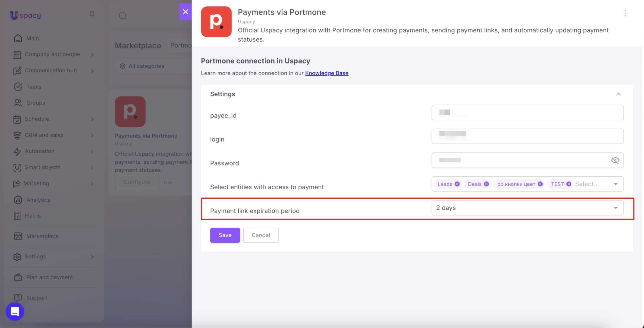Click the 'Portmone connection in Uspacy' heading

coord(255,61)
